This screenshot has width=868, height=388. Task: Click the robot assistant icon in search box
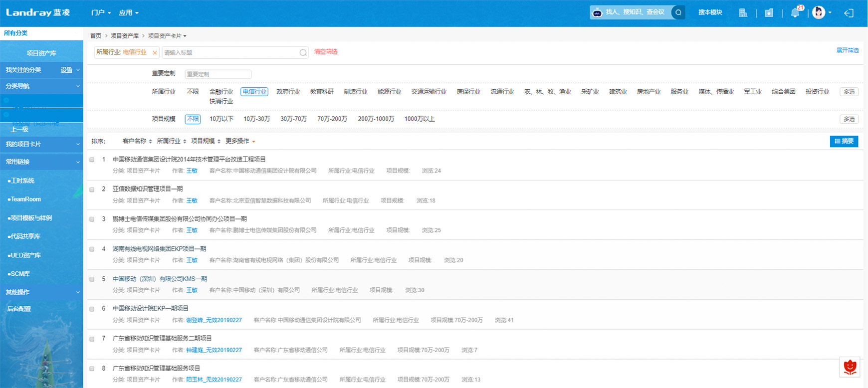597,12
